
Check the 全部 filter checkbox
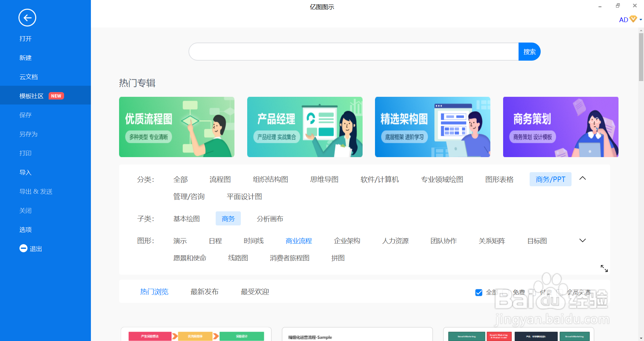pos(479,292)
